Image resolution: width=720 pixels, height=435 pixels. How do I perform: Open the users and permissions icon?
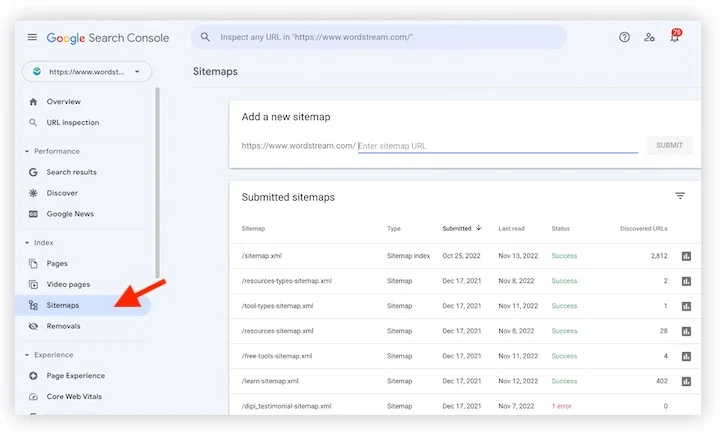coord(649,37)
